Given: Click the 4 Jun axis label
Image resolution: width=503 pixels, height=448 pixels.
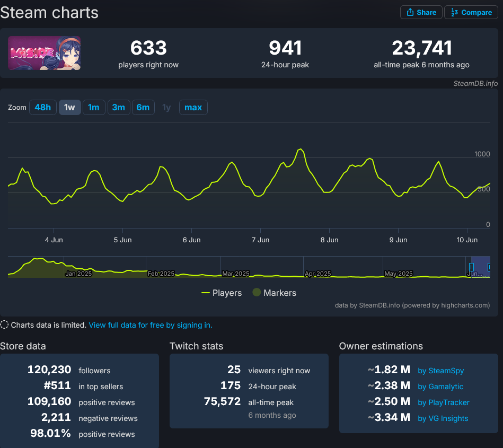Looking at the screenshot, I should 54,240.
